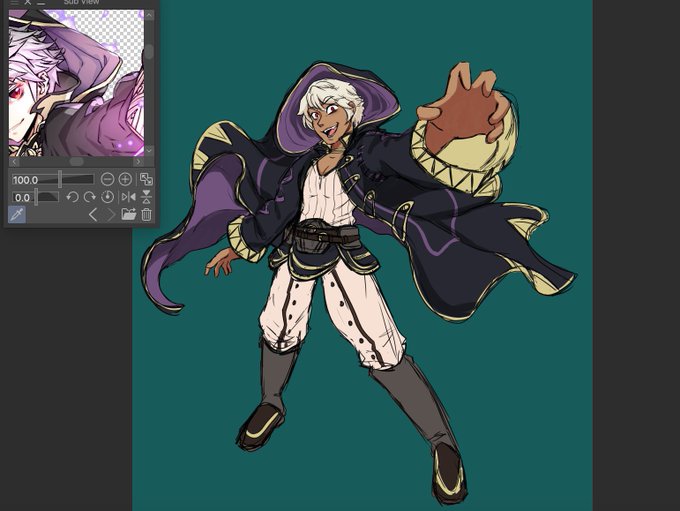This screenshot has width=680, height=511.
Task: Click the scroll up arrow in Sub View
Action: click(x=149, y=15)
